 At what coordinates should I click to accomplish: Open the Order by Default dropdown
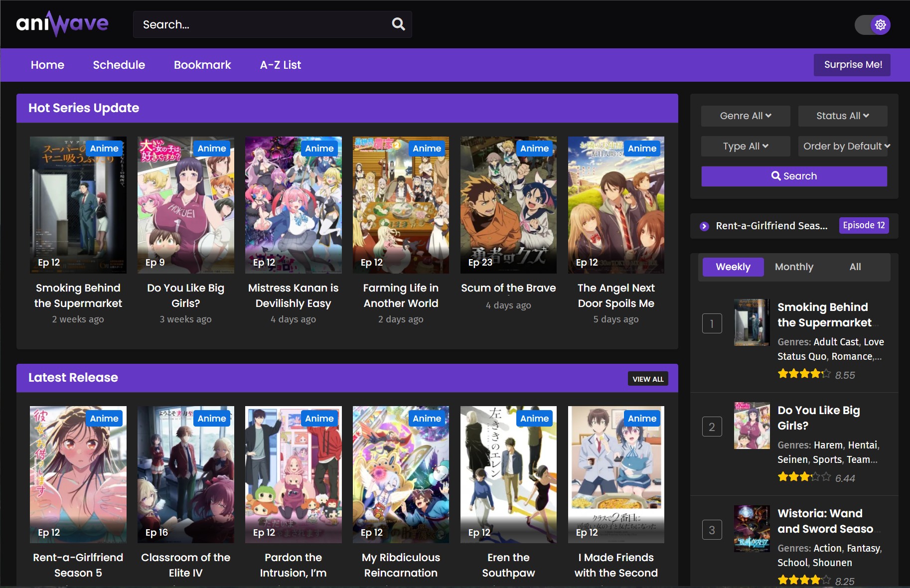[x=843, y=146]
